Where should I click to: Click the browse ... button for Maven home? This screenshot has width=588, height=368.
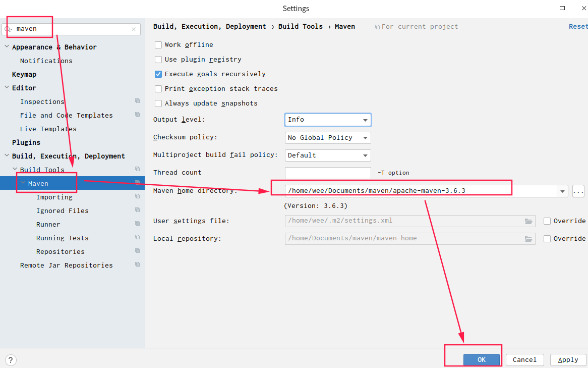point(578,191)
